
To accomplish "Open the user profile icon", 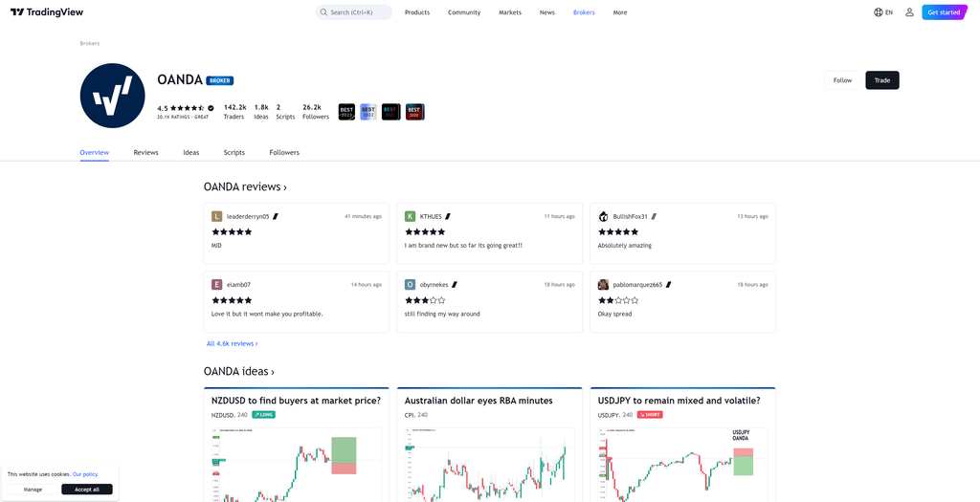I will click(909, 12).
